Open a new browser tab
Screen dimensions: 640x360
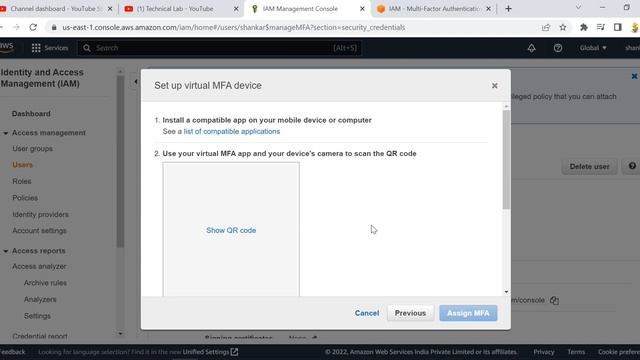[508, 9]
